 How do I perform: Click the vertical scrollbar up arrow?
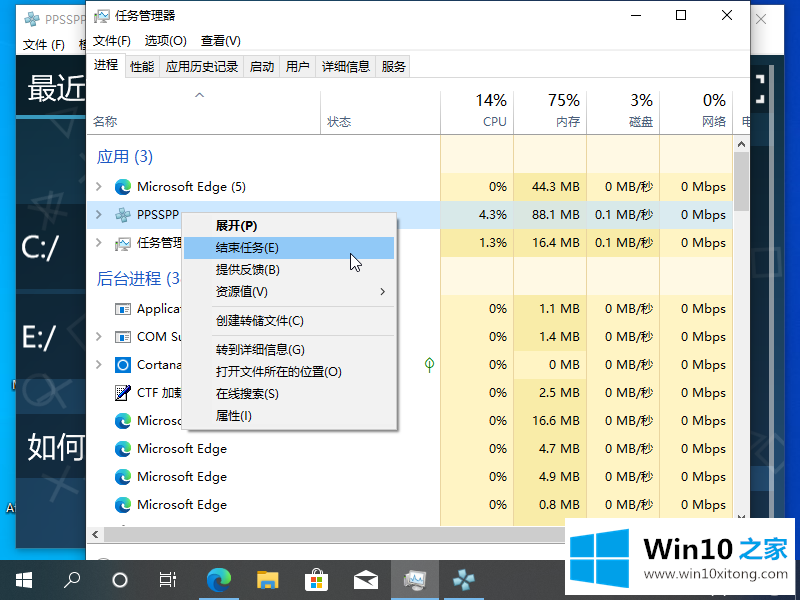[741, 144]
